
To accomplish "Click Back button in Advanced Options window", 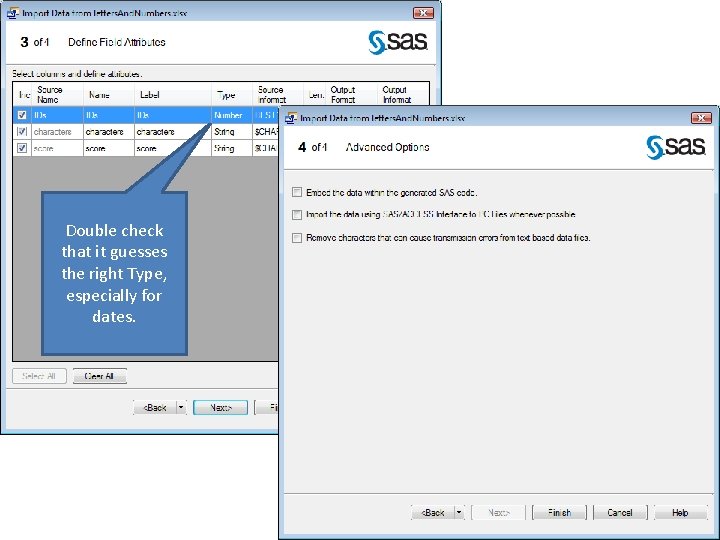I will [433, 512].
